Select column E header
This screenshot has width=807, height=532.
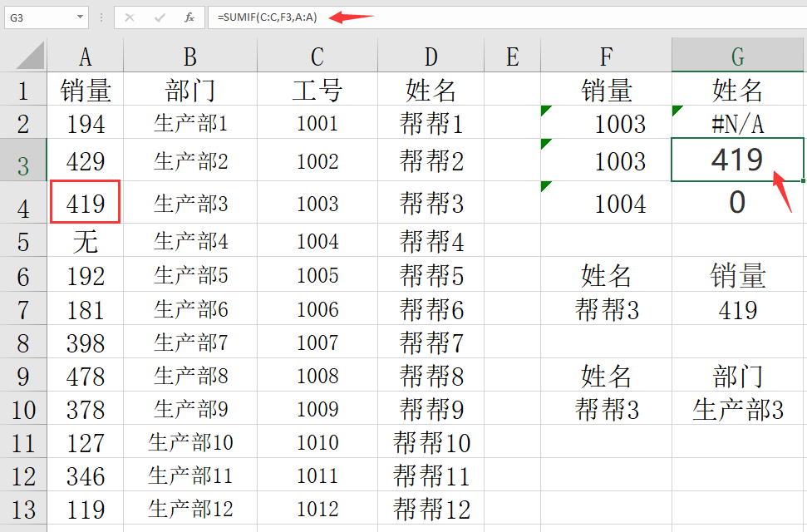tap(512, 56)
